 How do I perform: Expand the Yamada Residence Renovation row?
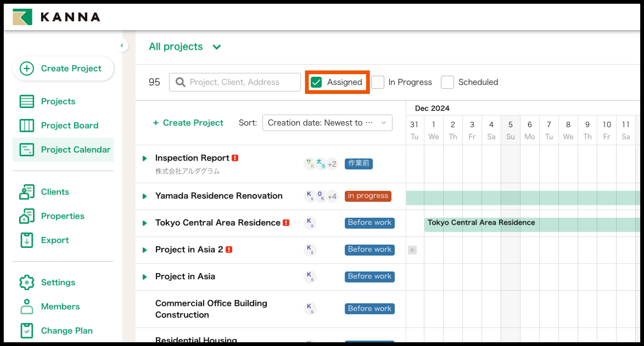(145, 196)
